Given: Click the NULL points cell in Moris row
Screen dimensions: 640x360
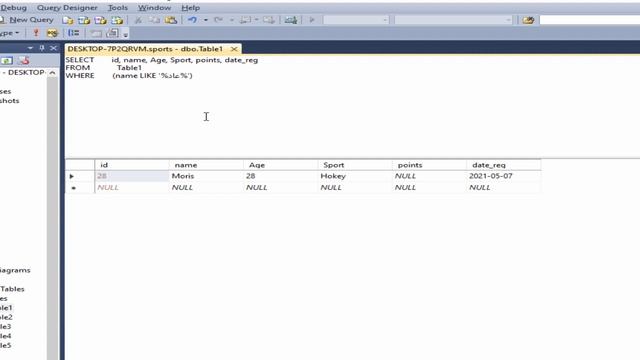Looking at the screenshot, I should pos(429,176).
